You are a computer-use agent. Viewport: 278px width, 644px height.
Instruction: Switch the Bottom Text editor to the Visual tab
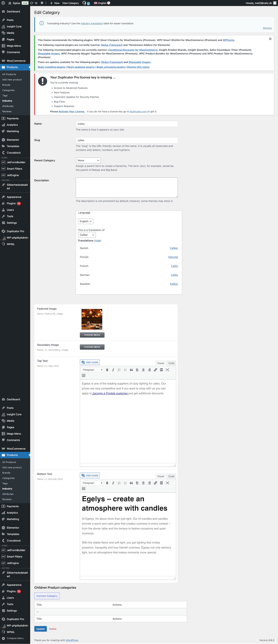coord(161,477)
